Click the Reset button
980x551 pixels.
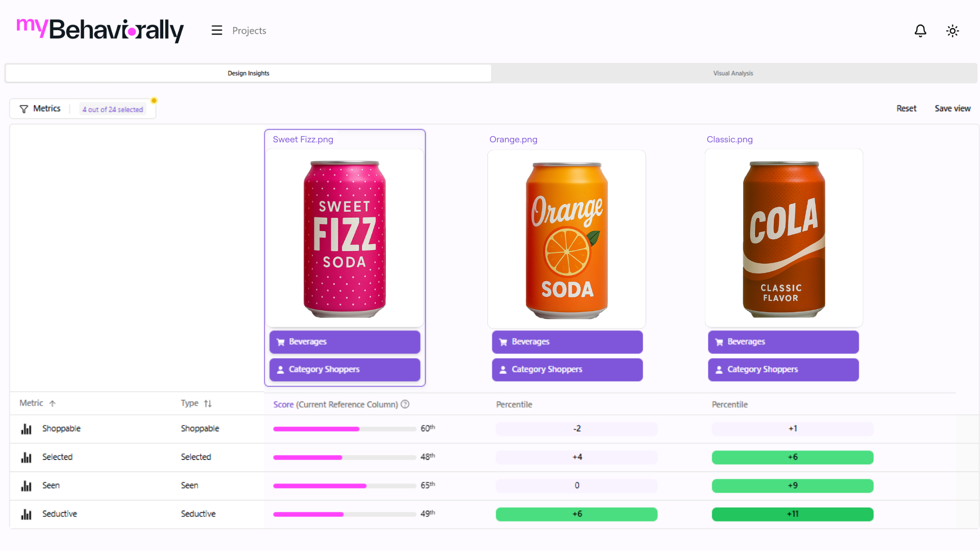[x=906, y=109]
